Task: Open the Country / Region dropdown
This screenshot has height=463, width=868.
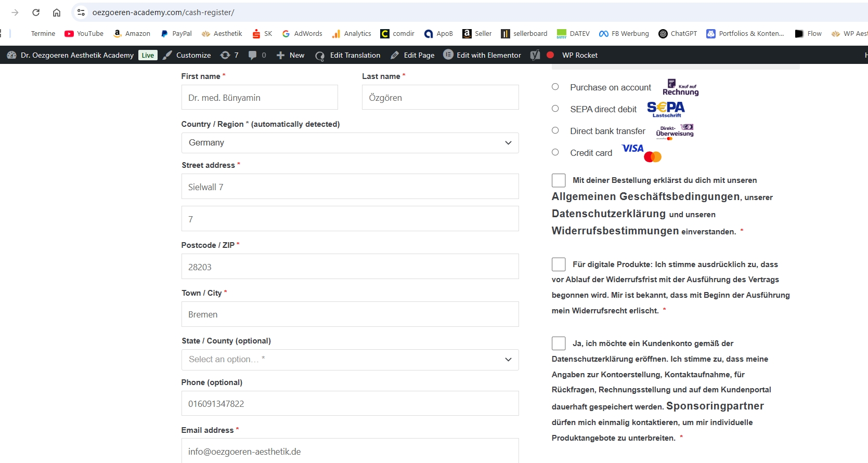Action: tap(350, 143)
